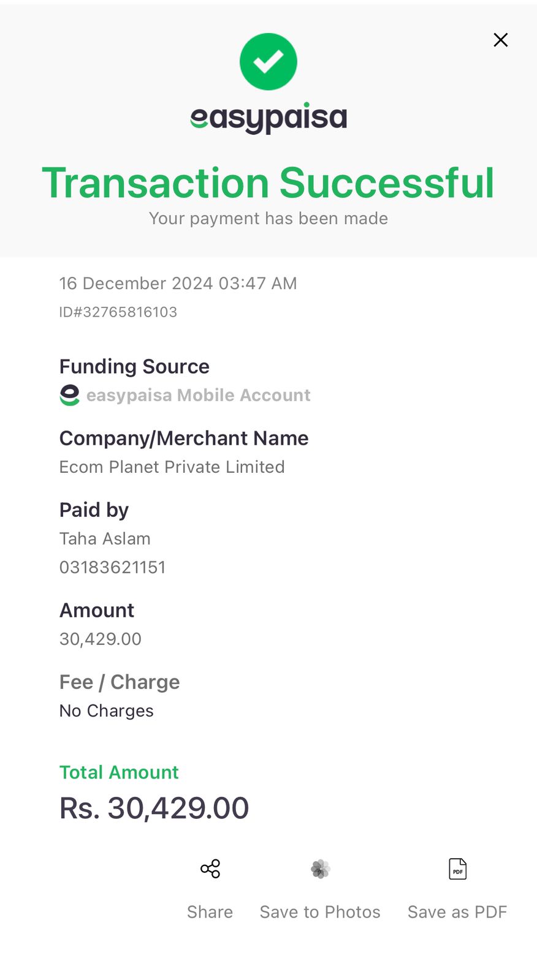
Task: Click Ecom Planet Private Limited merchant name
Action: click(x=172, y=467)
